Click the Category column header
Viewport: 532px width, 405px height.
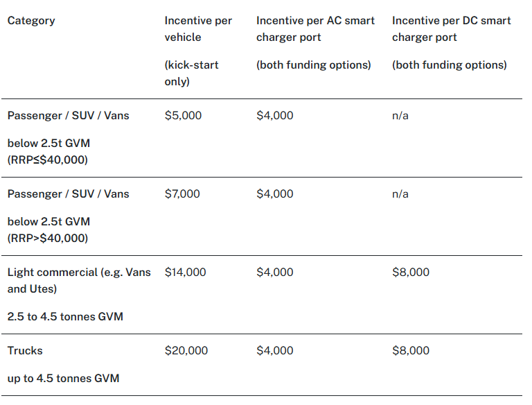pos(31,21)
